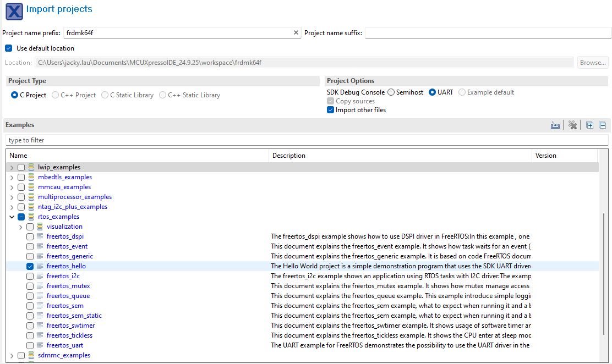Click the MCUXpresso Import projects logo
Viewport: 612px width, 364px height.
pyautogui.click(x=13, y=11)
